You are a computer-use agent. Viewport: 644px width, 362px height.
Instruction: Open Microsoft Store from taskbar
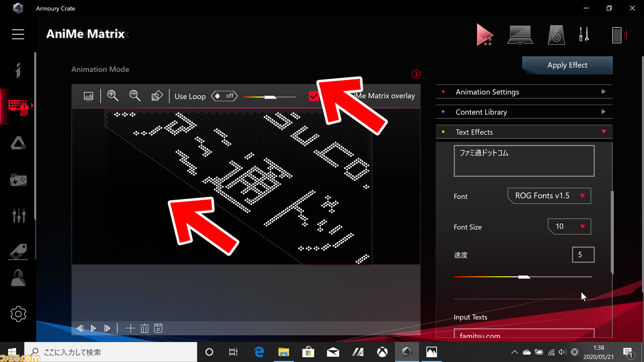[308, 352]
